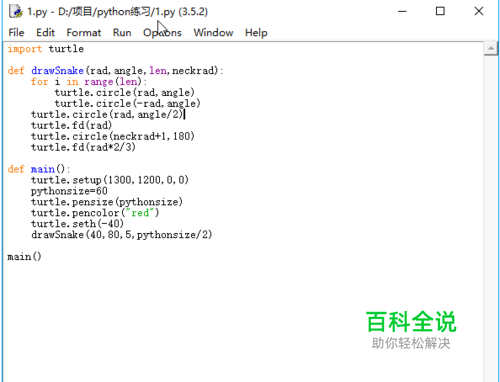
Task: Click the 'turtle.circle(-rad, angle)' line
Action: click(x=128, y=104)
